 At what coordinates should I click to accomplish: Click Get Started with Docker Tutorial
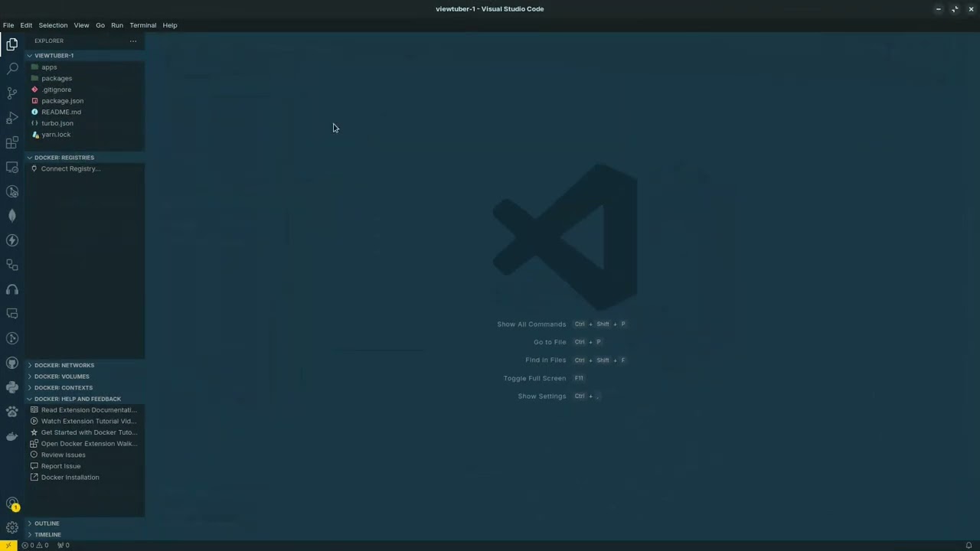coord(85,432)
